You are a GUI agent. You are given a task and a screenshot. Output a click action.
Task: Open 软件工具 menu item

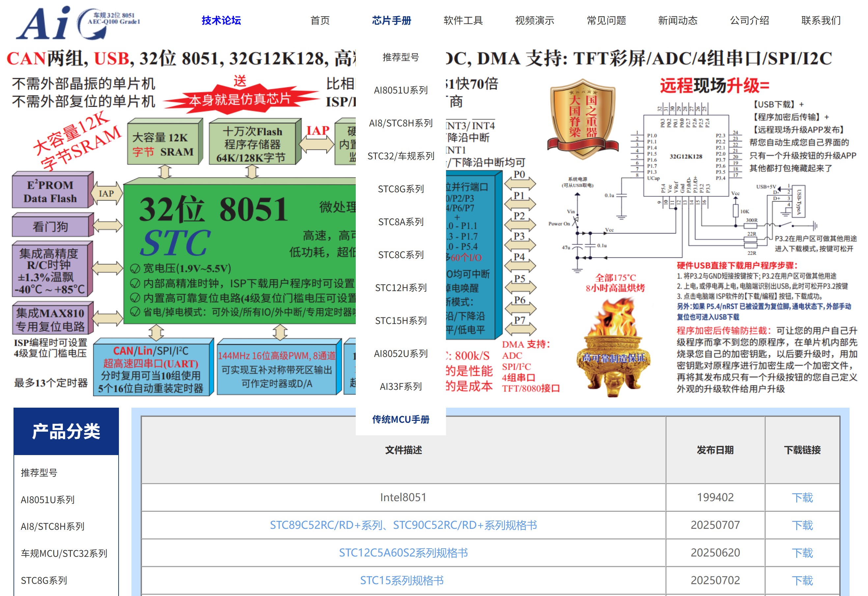point(463,20)
